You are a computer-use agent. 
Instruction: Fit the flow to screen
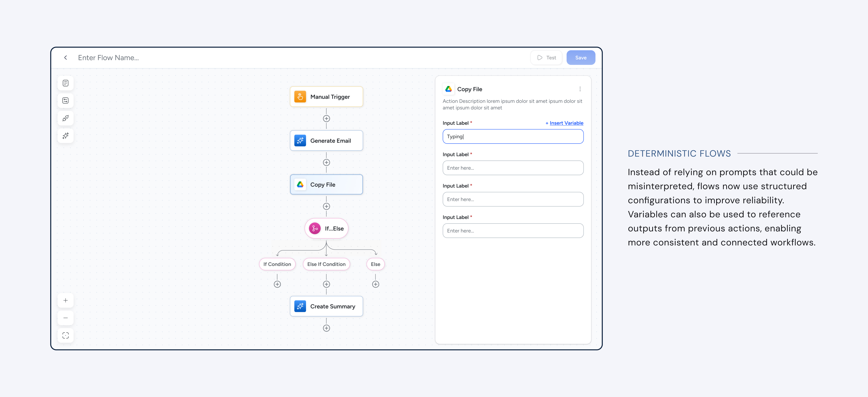[x=65, y=335]
